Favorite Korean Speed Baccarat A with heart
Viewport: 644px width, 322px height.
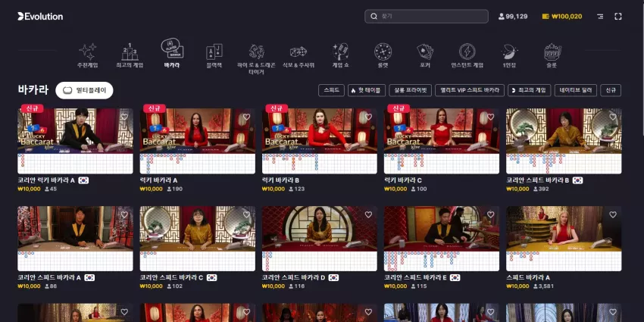[x=124, y=214]
